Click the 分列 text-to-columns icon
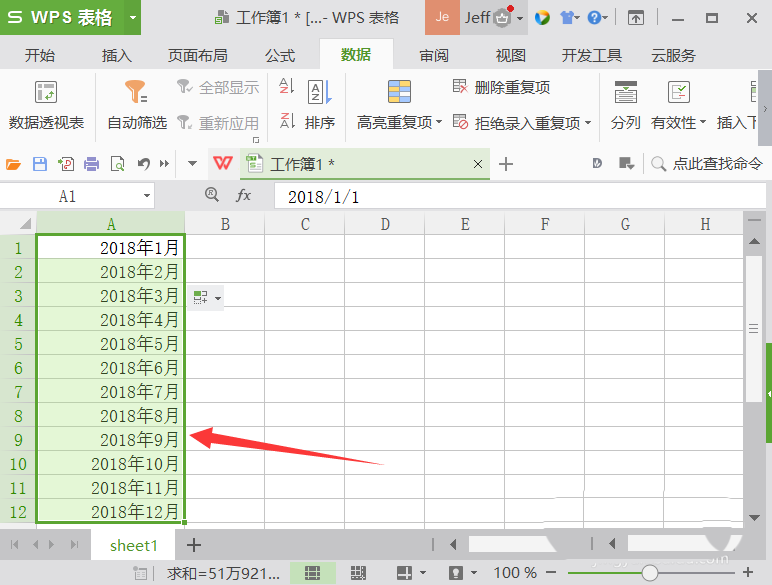 [x=625, y=105]
